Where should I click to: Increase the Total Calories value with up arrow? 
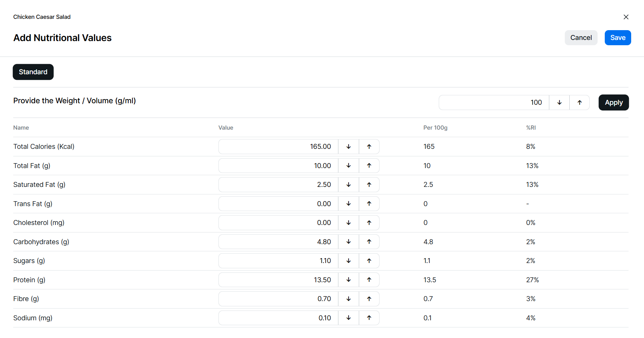[369, 147]
